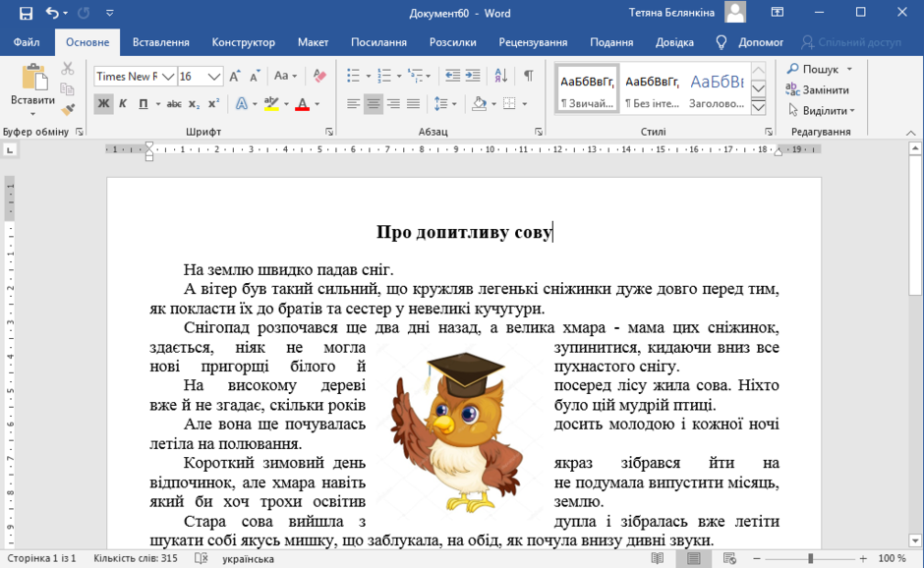Click the zoom slider handle
Screen dimensions: 924x568
click(x=810, y=558)
